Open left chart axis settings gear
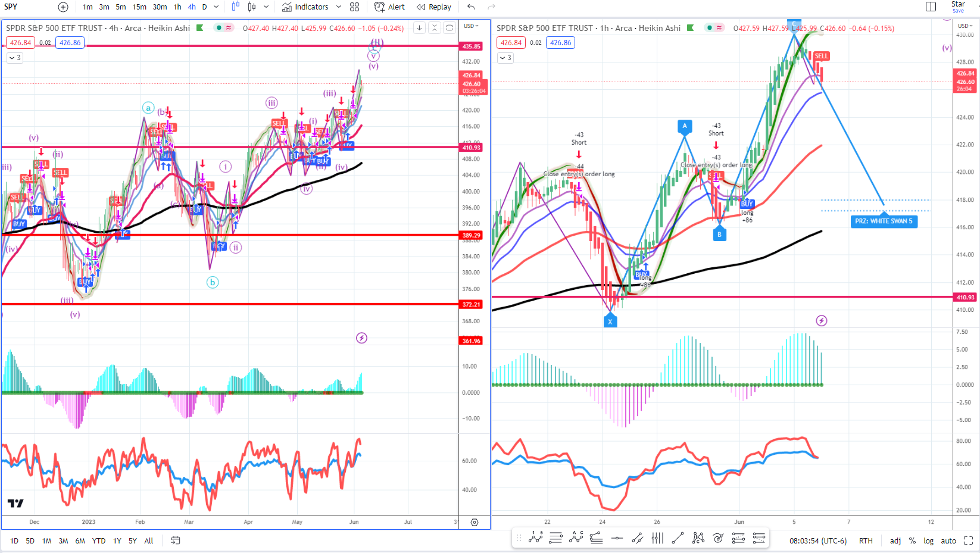Viewport: 980px width, 553px height. 475,522
